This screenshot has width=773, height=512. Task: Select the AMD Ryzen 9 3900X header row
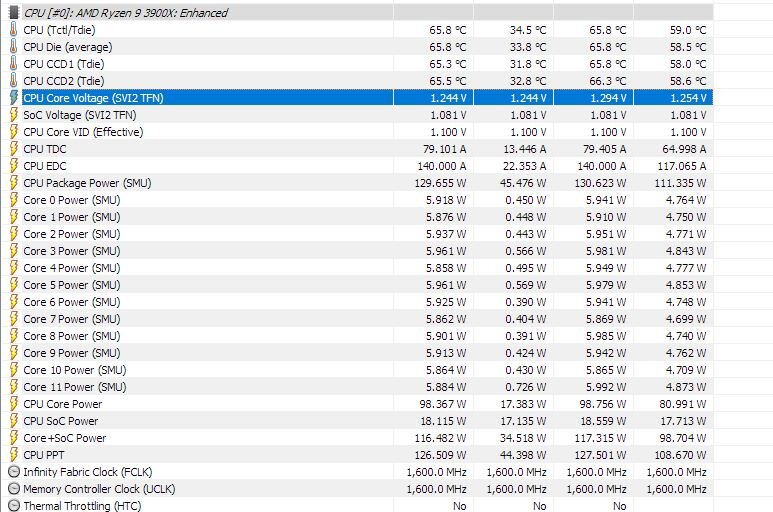[x=360, y=13]
